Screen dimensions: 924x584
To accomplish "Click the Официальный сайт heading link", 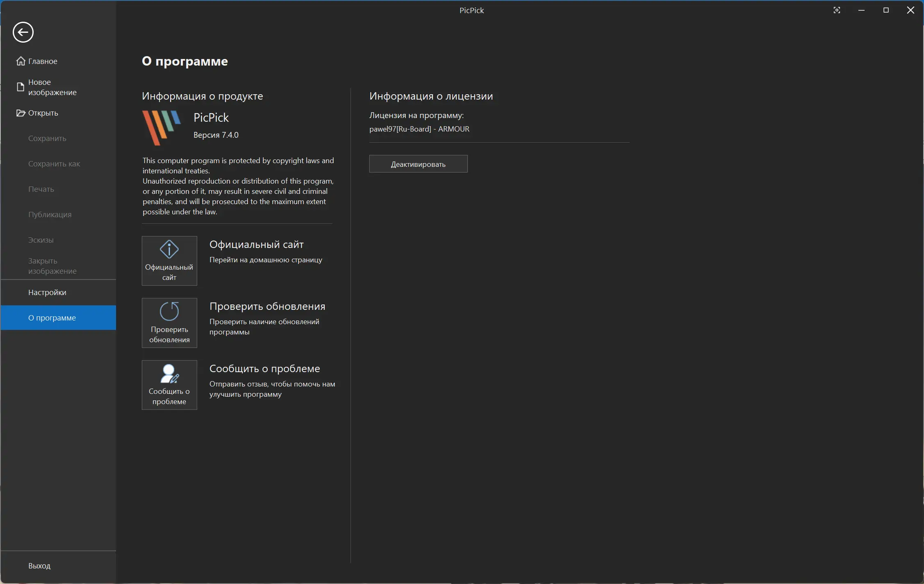I will pos(256,245).
